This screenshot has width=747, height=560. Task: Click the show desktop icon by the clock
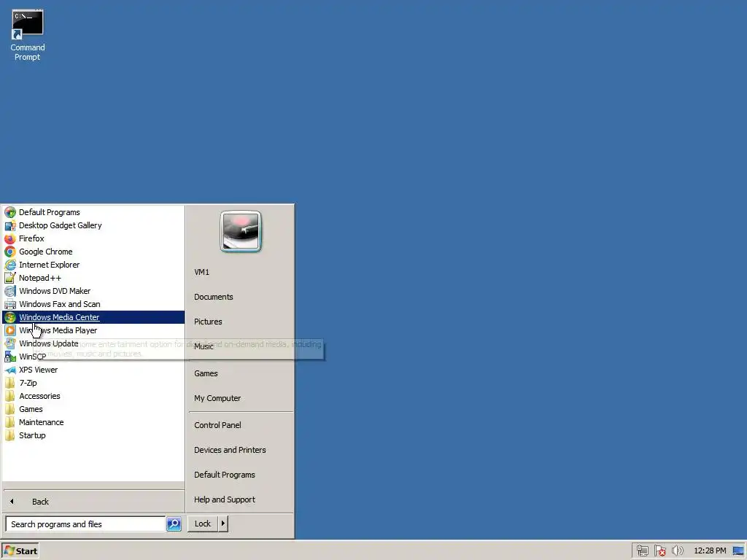738,551
